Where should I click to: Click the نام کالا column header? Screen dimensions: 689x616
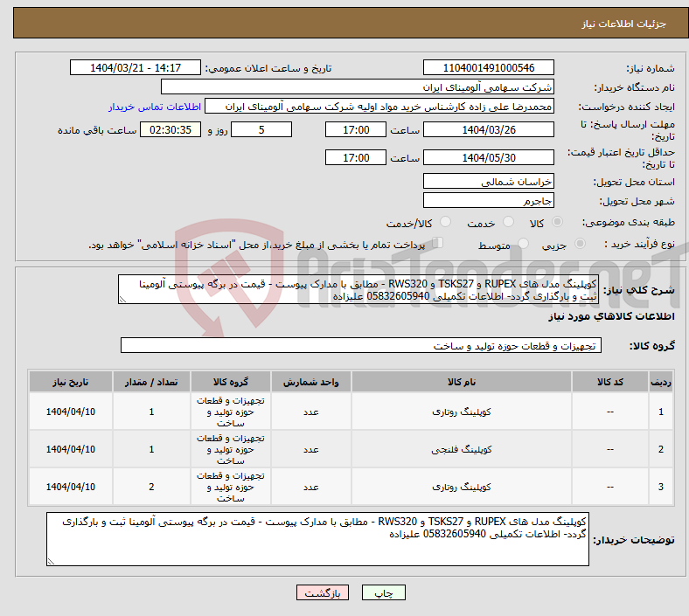pos(462,382)
